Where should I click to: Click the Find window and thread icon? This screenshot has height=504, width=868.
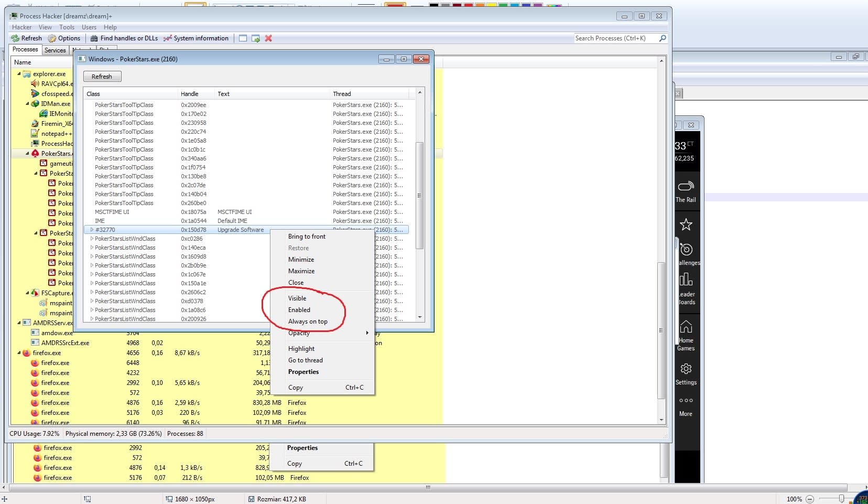point(256,38)
